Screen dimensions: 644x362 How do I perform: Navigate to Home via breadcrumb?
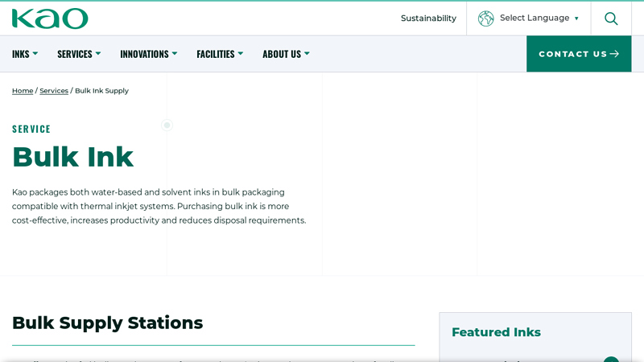23,91
